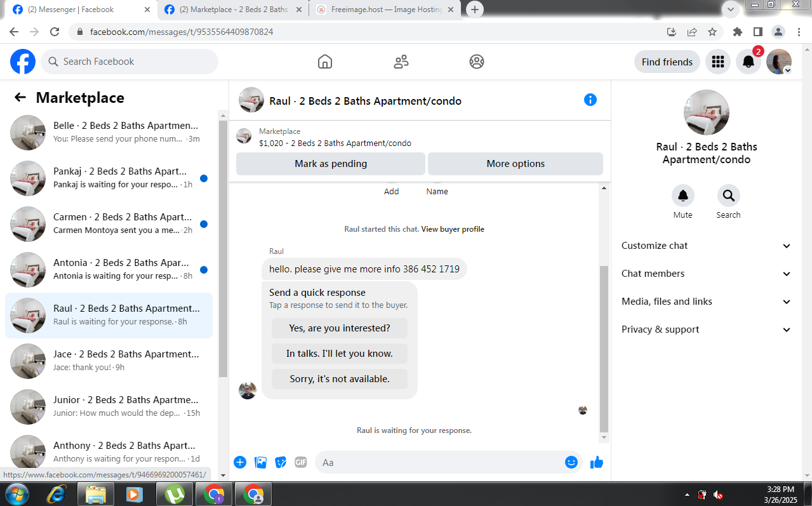The image size is (812, 506).
Task: Open the Groups icon in top navigation
Action: (477, 62)
